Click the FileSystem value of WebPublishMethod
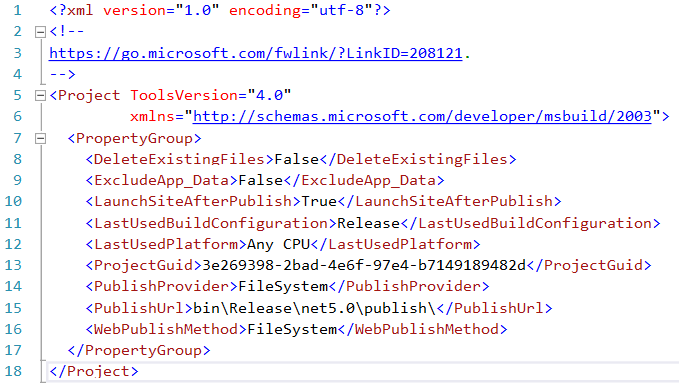 [x=292, y=330]
